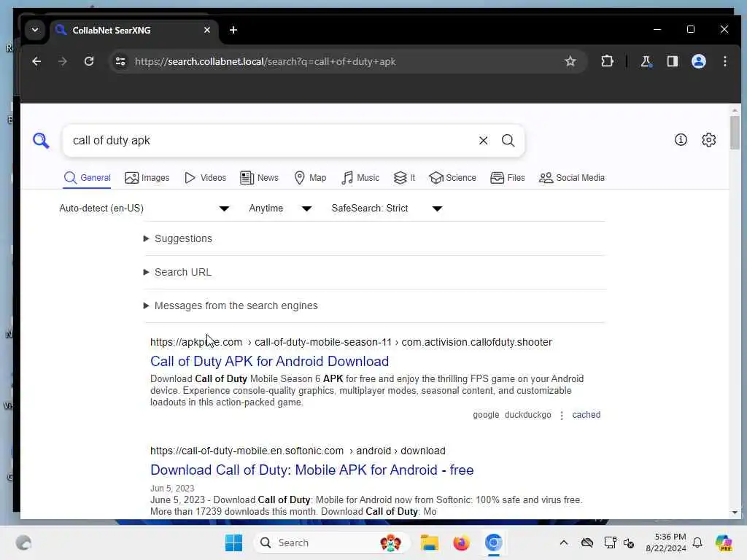Viewport: 747px width, 560px height.
Task: Open the three-dot options on the first result
Action: (562, 415)
